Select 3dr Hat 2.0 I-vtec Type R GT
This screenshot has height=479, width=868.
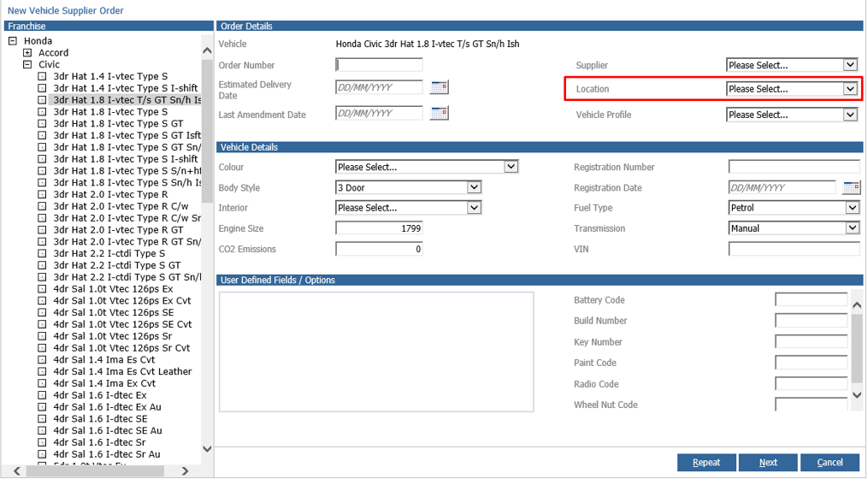[118, 230]
